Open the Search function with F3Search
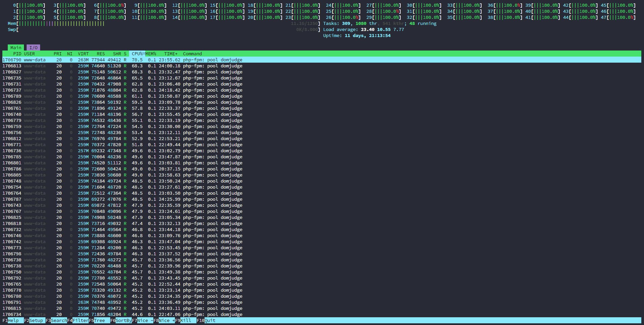Image resolution: width=644 pixels, height=325 pixels. pos(56,320)
